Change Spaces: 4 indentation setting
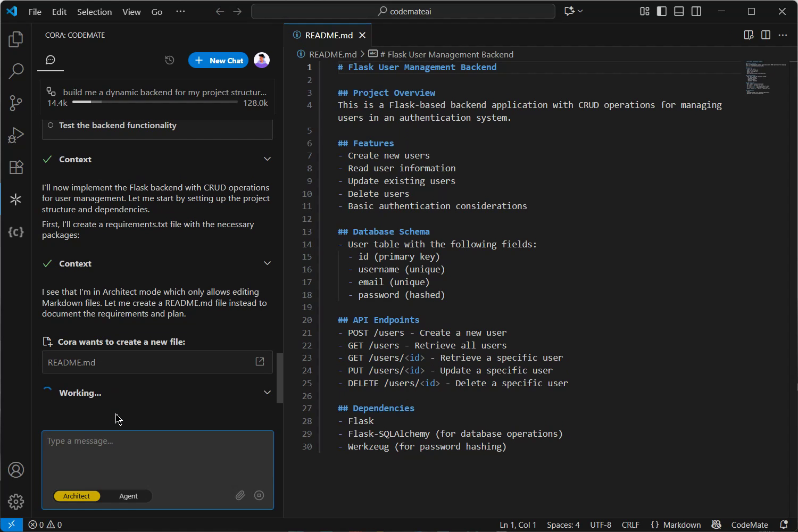This screenshot has height=532, width=798. (x=563, y=525)
